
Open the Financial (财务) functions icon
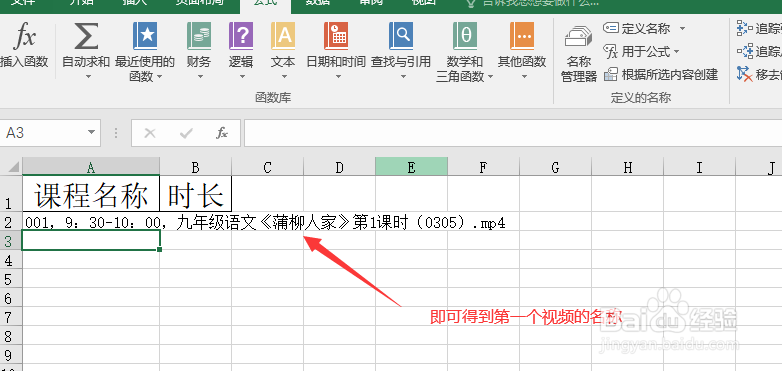[x=198, y=36]
